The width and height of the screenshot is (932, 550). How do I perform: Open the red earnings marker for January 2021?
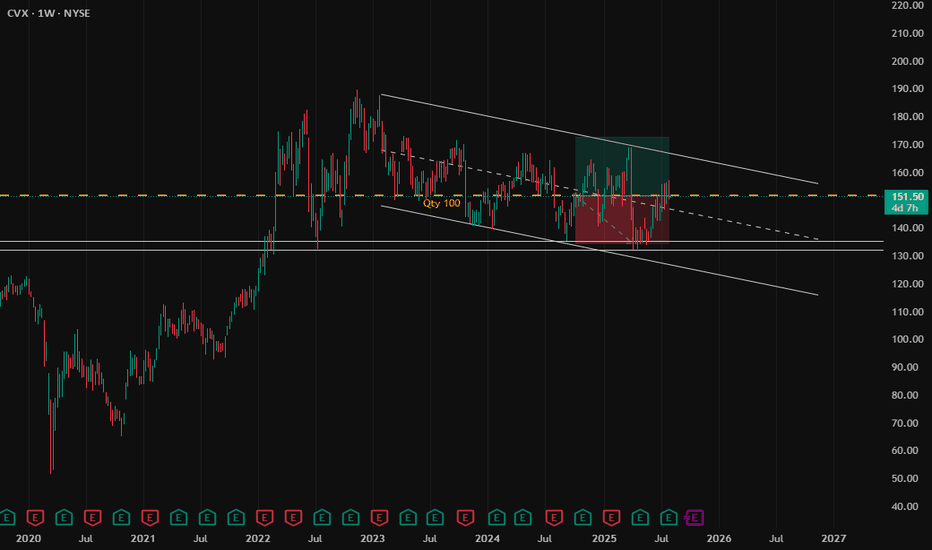coord(150,518)
